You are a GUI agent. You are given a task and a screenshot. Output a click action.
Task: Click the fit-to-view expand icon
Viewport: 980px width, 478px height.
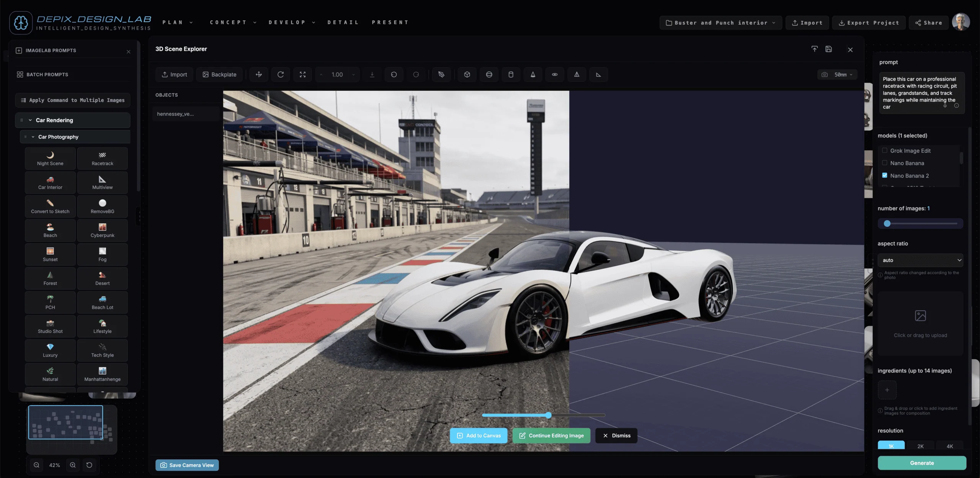[302, 74]
